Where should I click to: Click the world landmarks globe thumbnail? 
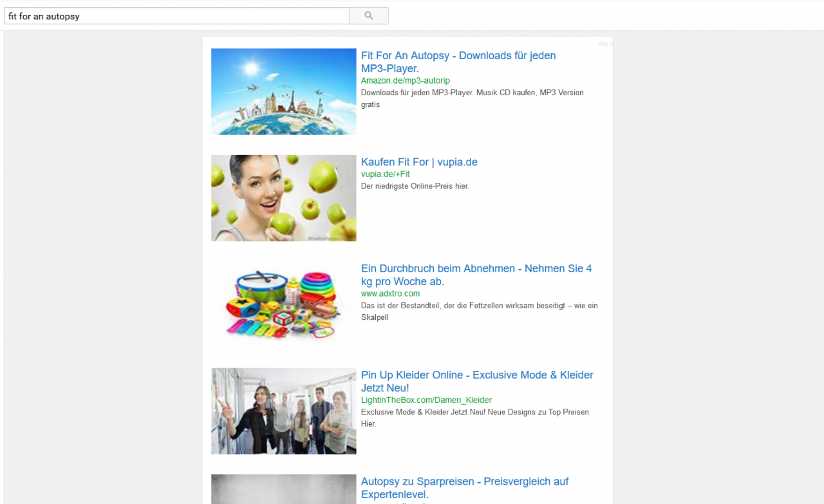pos(284,91)
